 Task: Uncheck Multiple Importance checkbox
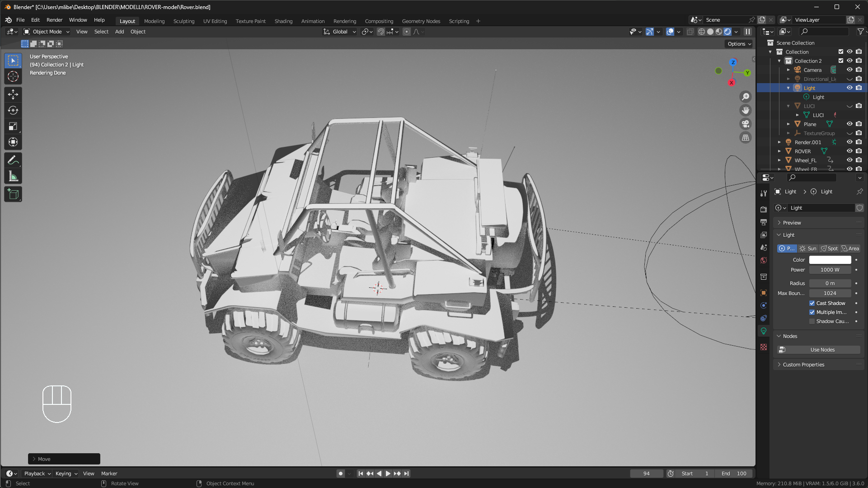click(x=812, y=312)
